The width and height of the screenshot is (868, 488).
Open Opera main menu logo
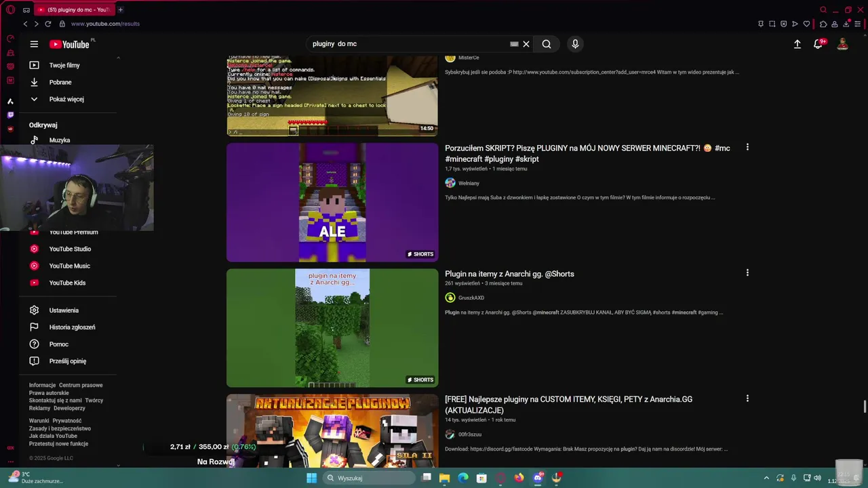click(x=10, y=9)
